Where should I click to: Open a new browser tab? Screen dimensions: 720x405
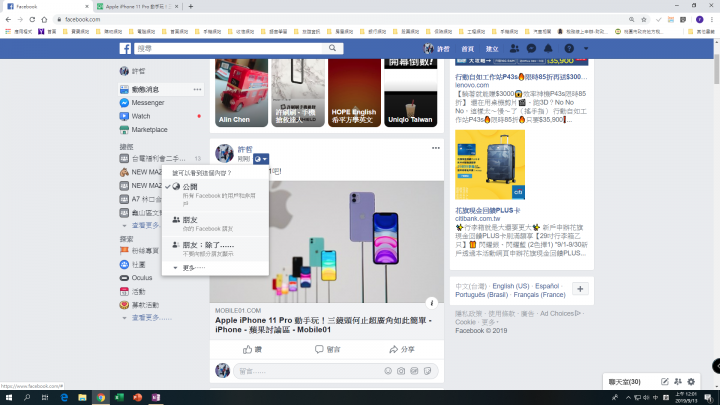191,6
